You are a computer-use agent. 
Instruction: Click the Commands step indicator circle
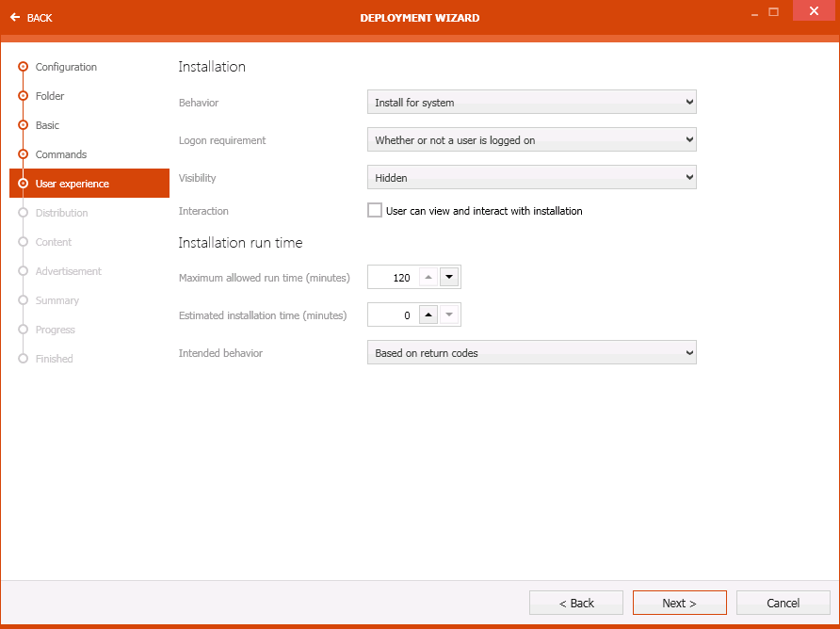coord(23,154)
